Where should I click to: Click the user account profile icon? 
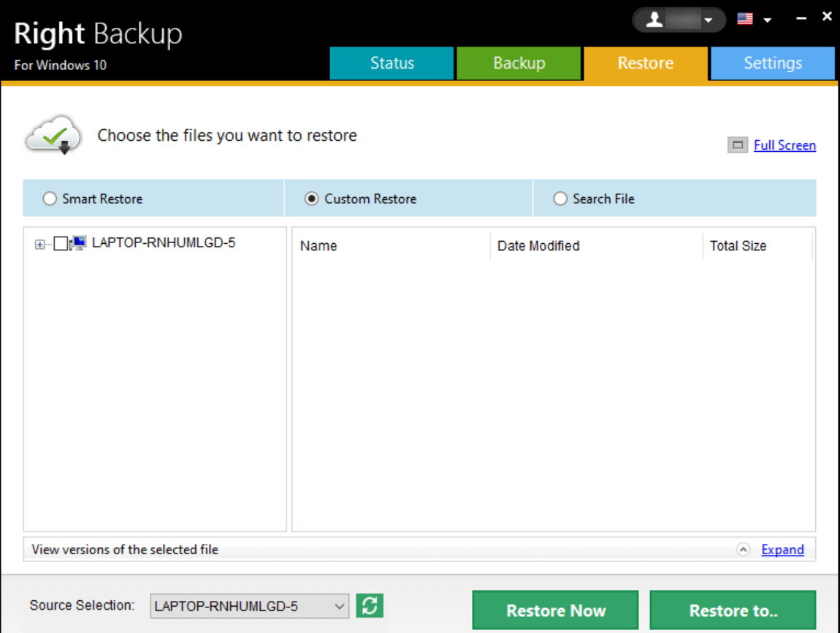[x=654, y=20]
